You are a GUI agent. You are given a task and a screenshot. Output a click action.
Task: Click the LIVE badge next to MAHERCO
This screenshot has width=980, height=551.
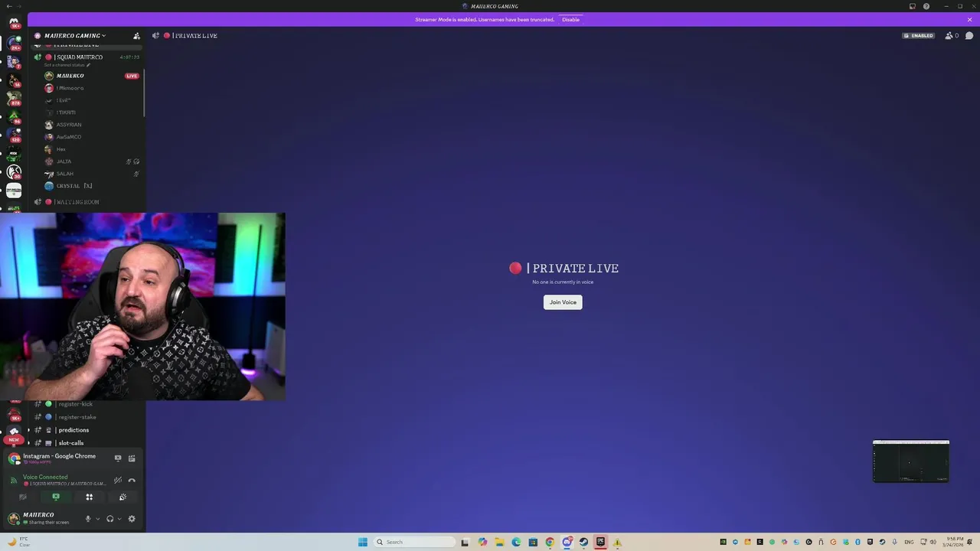pyautogui.click(x=132, y=76)
